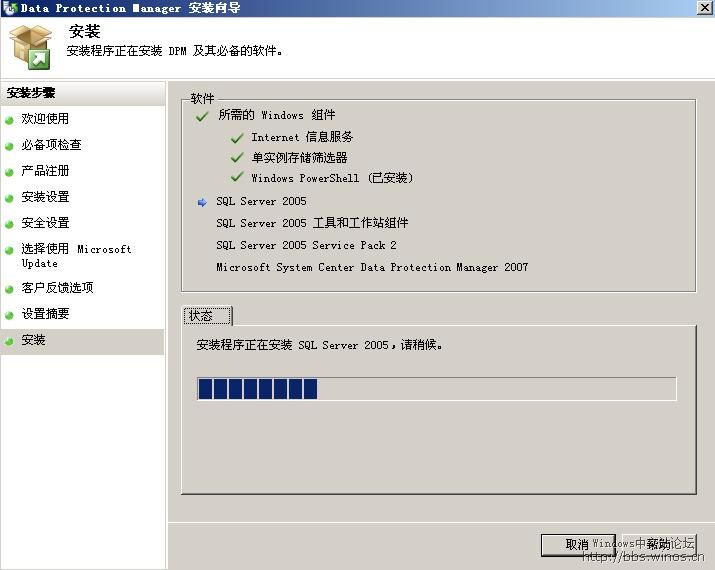Click the checkmark next to Internet 信息服务
Screen dimensions: 715x570
(237, 137)
